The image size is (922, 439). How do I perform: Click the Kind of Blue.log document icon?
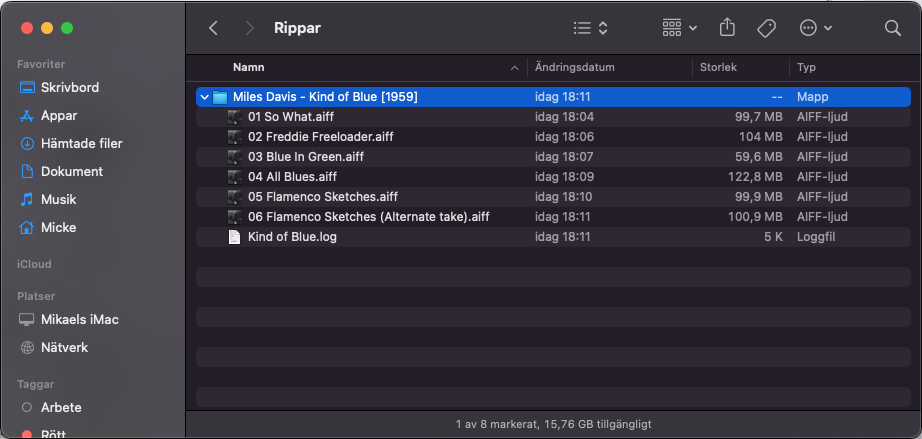pos(235,237)
